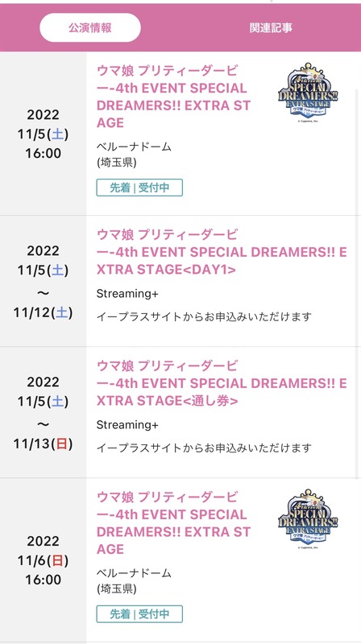Image resolution: width=361 pixels, height=644 pixels.
Task: Click Streaming+ label under the DAY1 listing
Action: tap(127, 294)
